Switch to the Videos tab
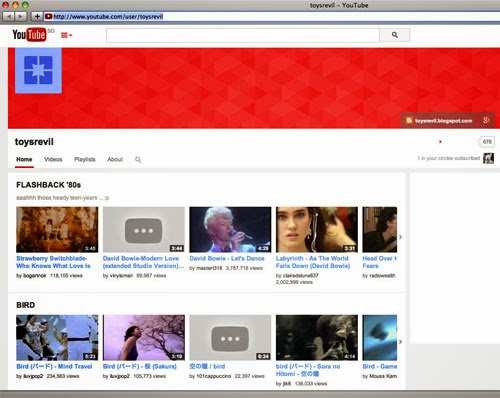 53,159
